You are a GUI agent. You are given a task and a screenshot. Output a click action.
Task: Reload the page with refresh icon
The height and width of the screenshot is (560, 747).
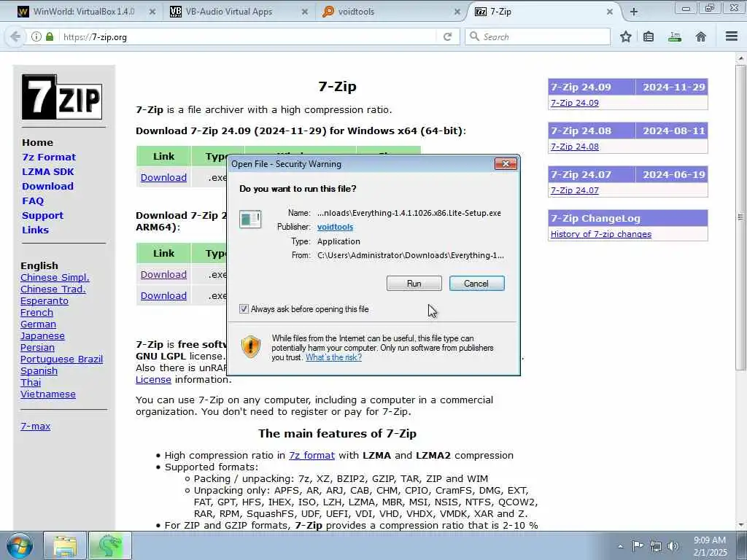(x=447, y=36)
